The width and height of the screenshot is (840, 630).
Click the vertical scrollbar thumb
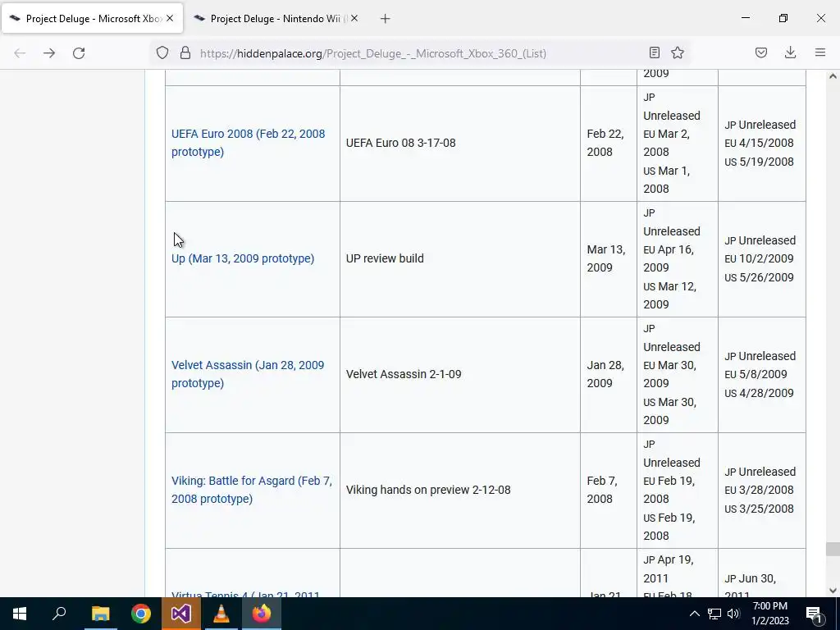(x=833, y=549)
